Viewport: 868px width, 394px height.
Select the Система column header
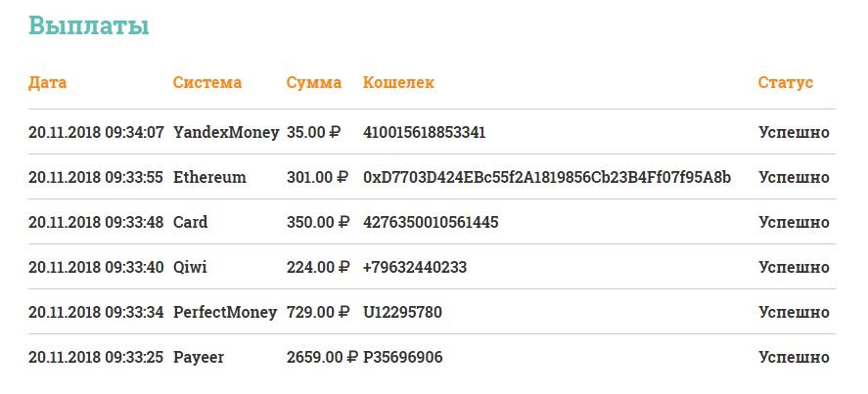[207, 82]
